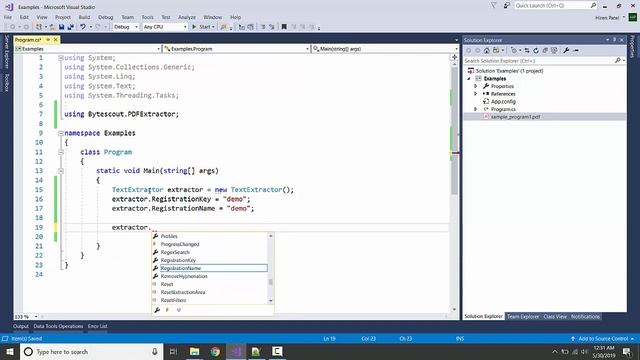Pin the Program.cs tab
640x360 pixels.
tap(48, 40)
